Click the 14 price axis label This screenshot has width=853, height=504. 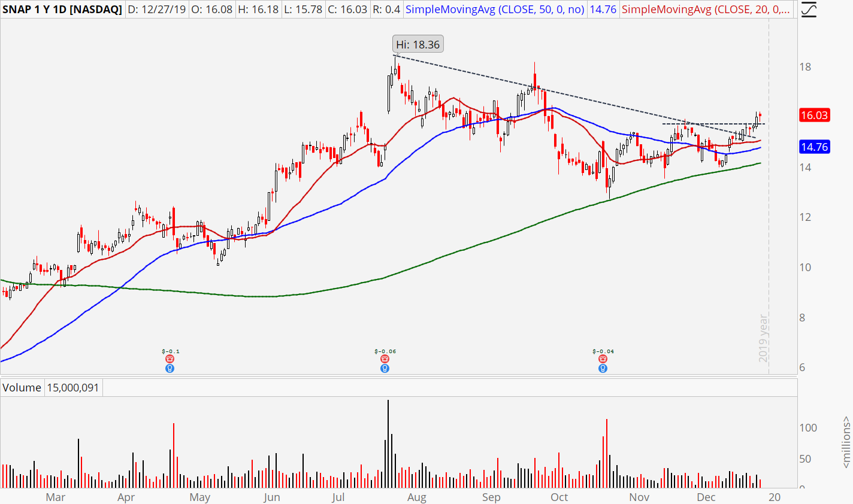[x=805, y=167]
